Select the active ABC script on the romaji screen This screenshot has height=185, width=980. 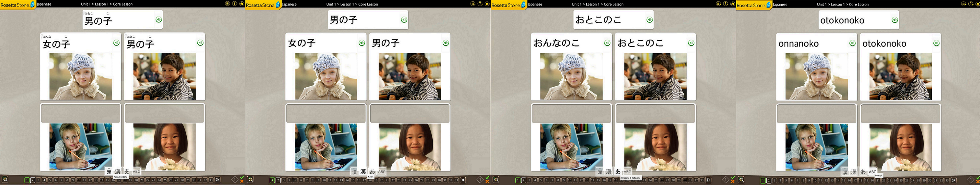pos(872,172)
